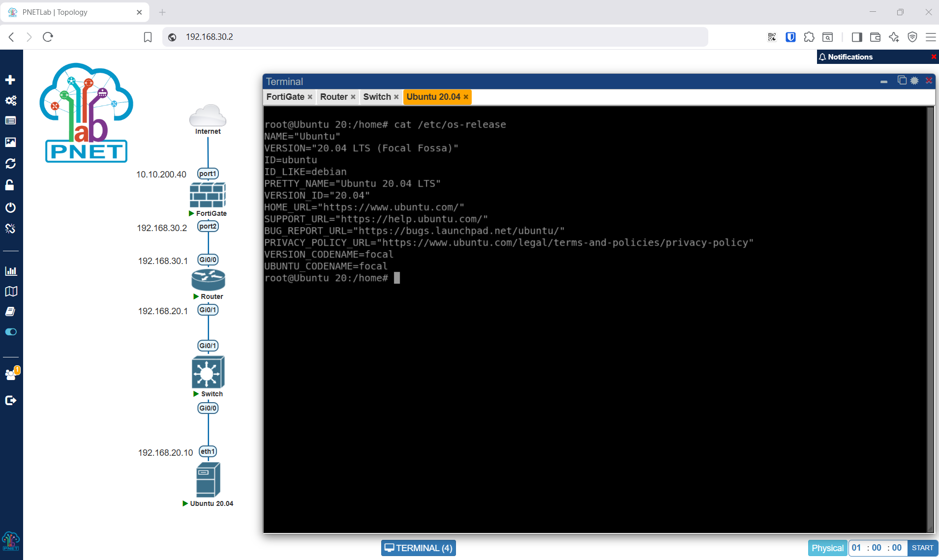This screenshot has width=939, height=560.
Task: Click the 10.10.200.40 IP label
Action: point(161,175)
